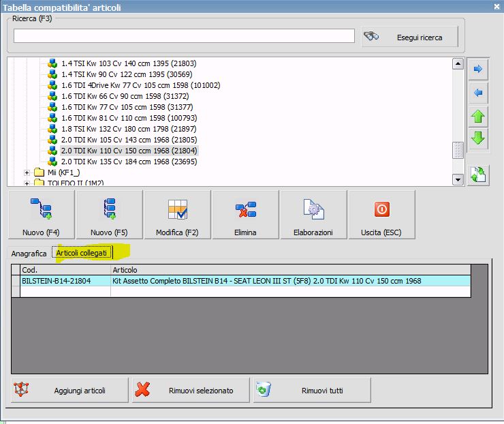Move item down with green arrow

click(478, 138)
